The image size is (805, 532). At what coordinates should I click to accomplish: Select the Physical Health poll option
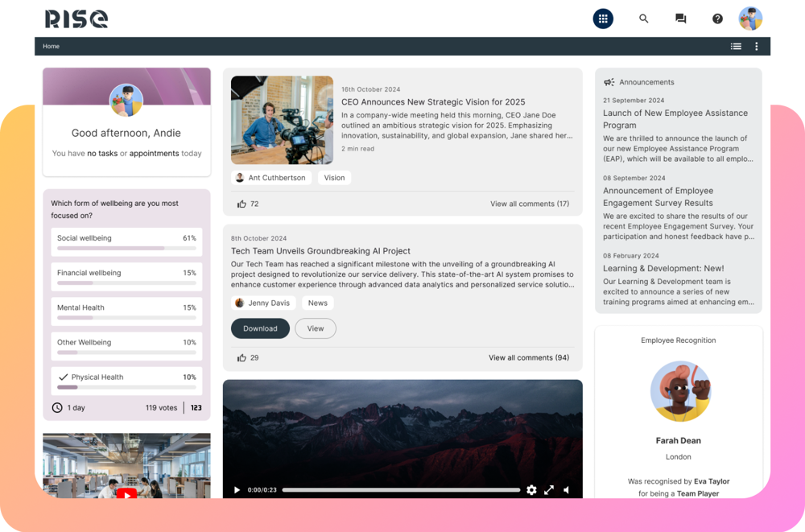126,377
